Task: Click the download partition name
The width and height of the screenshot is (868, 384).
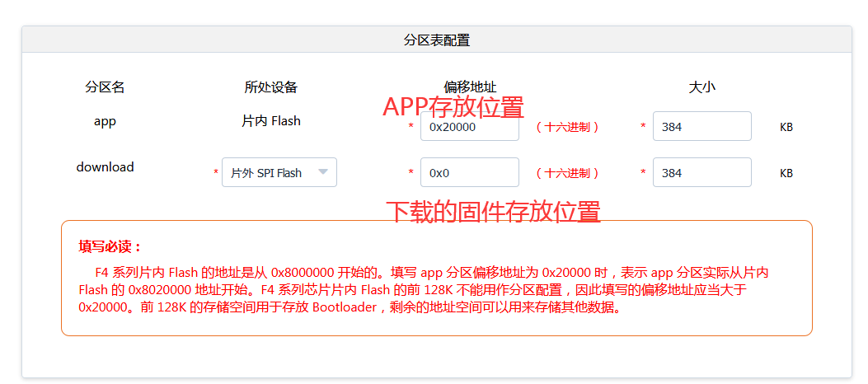Action: [105, 166]
